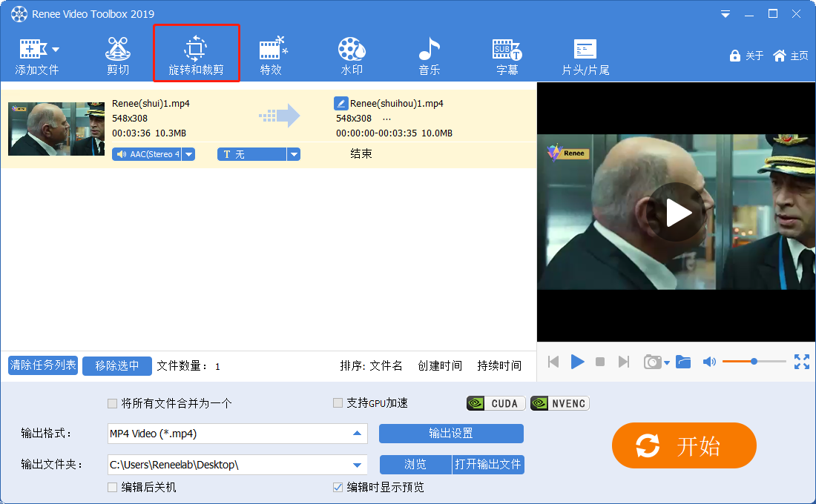Sort files by 文件名
Viewport: 816px width, 504px height.
(386, 365)
